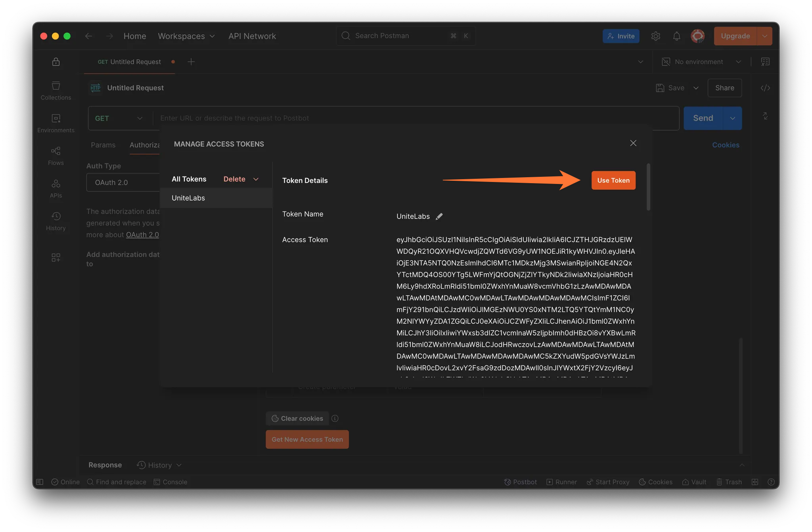The width and height of the screenshot is (812, 532).
Task: Switch to the Authorization tab
Action: point(144,145)
